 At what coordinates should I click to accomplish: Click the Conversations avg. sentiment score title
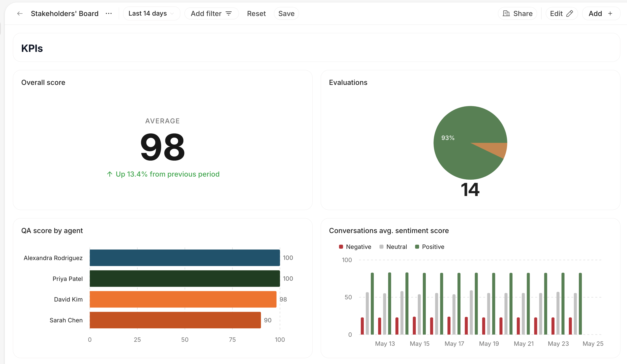pos(389,231)
